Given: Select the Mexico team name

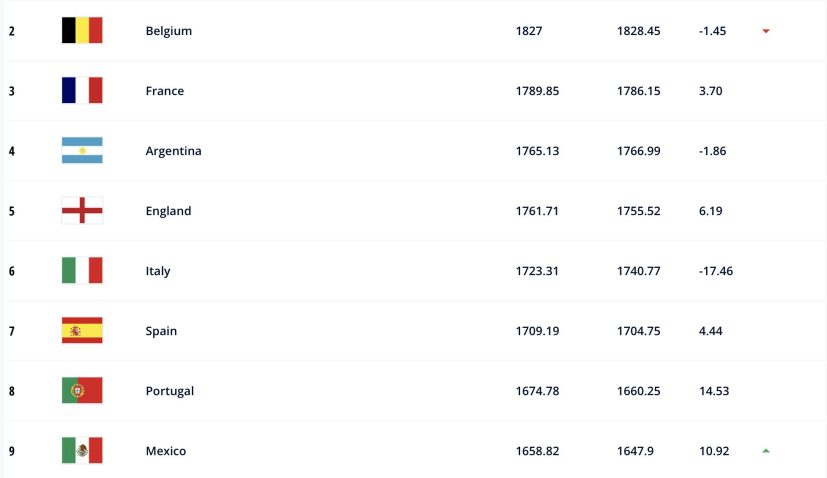Looking at the screenshot, I should click(x=166, y=451).
